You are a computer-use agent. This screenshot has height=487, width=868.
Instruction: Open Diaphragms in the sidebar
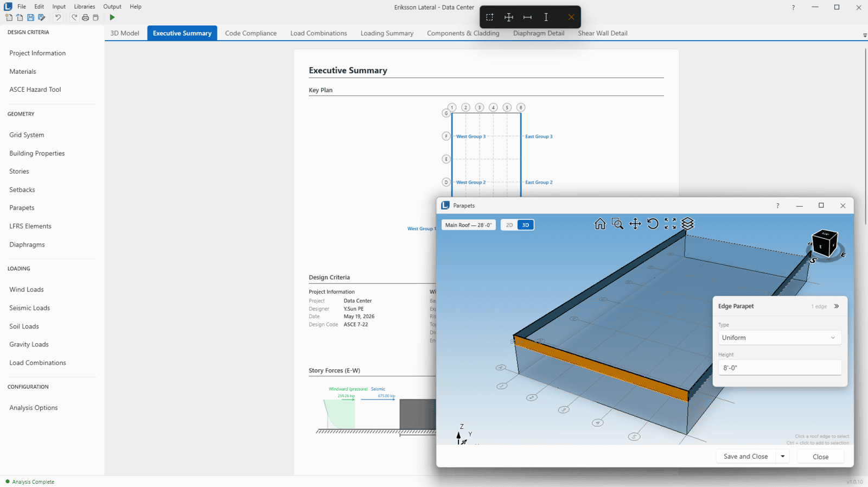[27, 244]
